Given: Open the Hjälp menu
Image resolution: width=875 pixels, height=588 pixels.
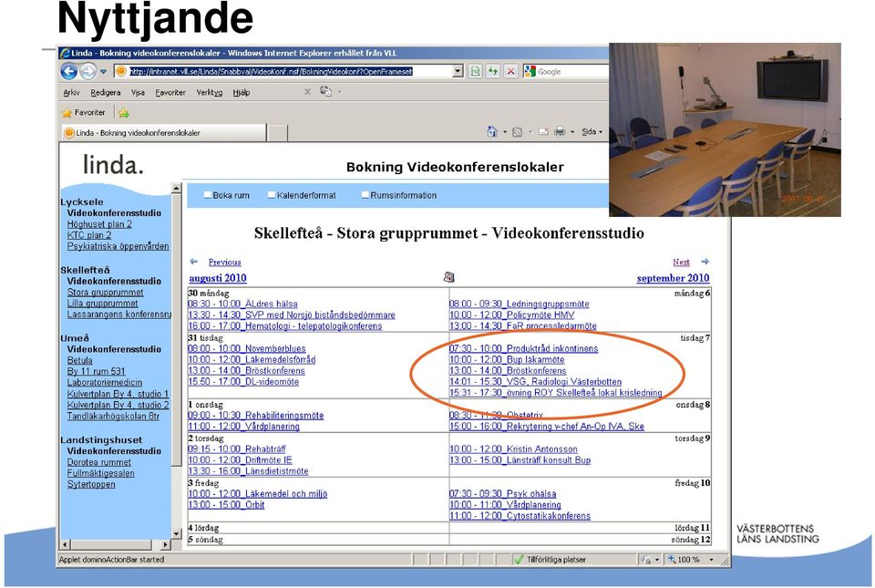Looking at the screenshot, I should click(x=241, y=93).
